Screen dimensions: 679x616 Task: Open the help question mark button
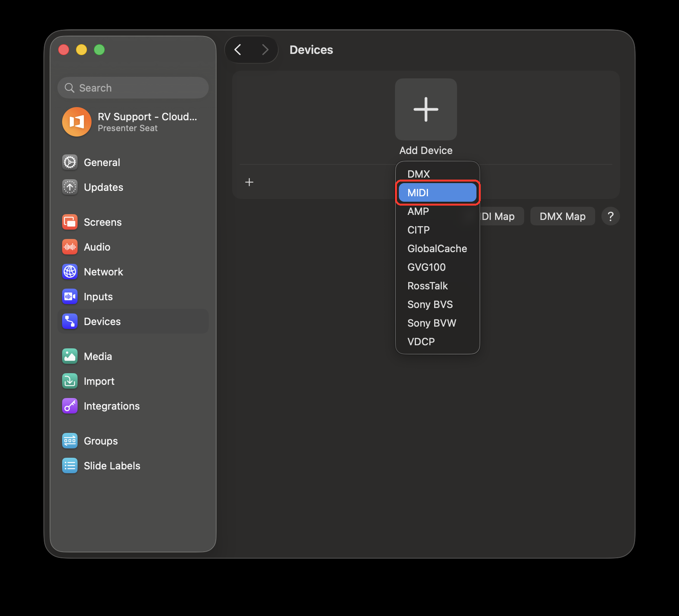(610, 216)
